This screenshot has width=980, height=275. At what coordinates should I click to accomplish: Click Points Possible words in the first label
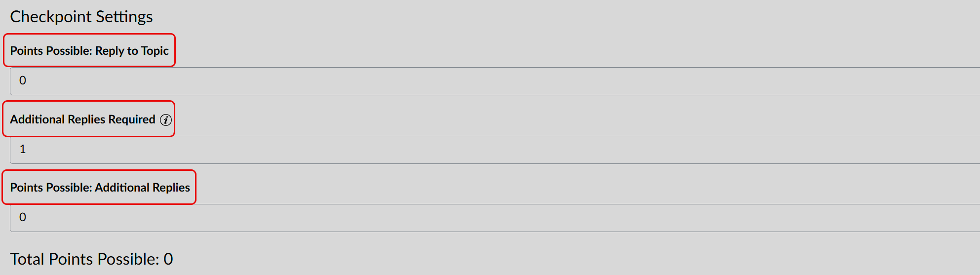point(51,51)
